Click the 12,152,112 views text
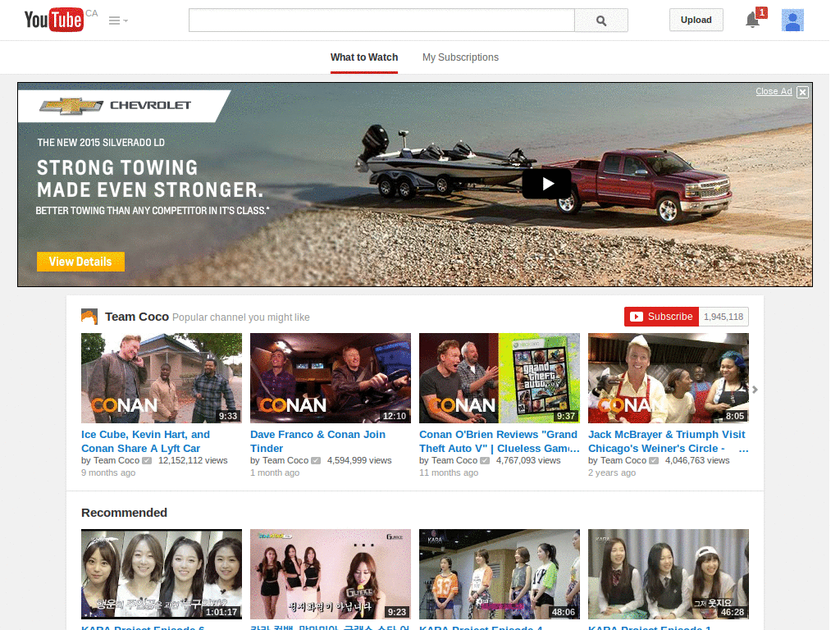 pos(193,461)
